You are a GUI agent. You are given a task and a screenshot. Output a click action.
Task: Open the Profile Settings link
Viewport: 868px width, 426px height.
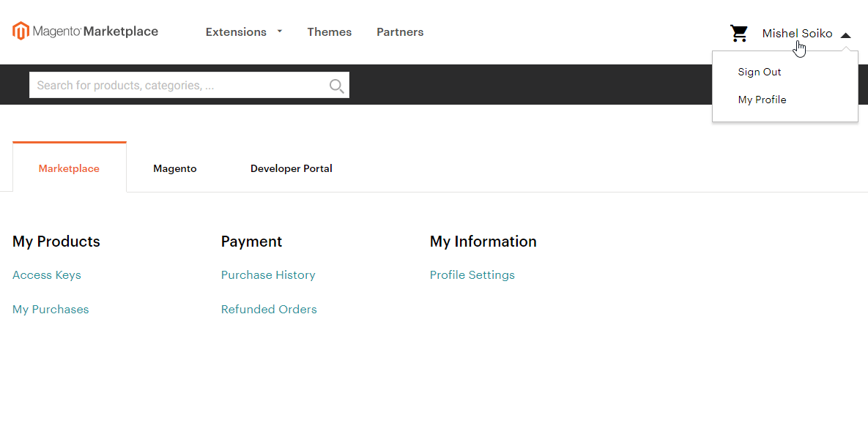472,275
